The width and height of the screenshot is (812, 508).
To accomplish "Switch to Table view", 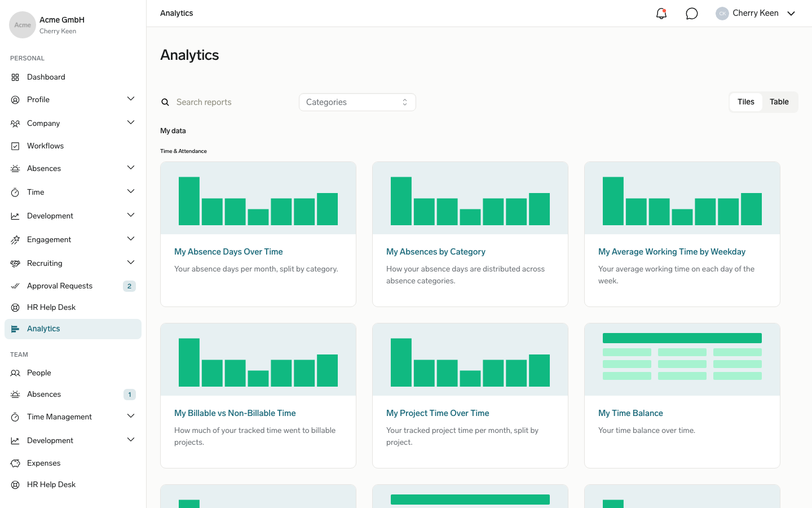I will 779,102.
